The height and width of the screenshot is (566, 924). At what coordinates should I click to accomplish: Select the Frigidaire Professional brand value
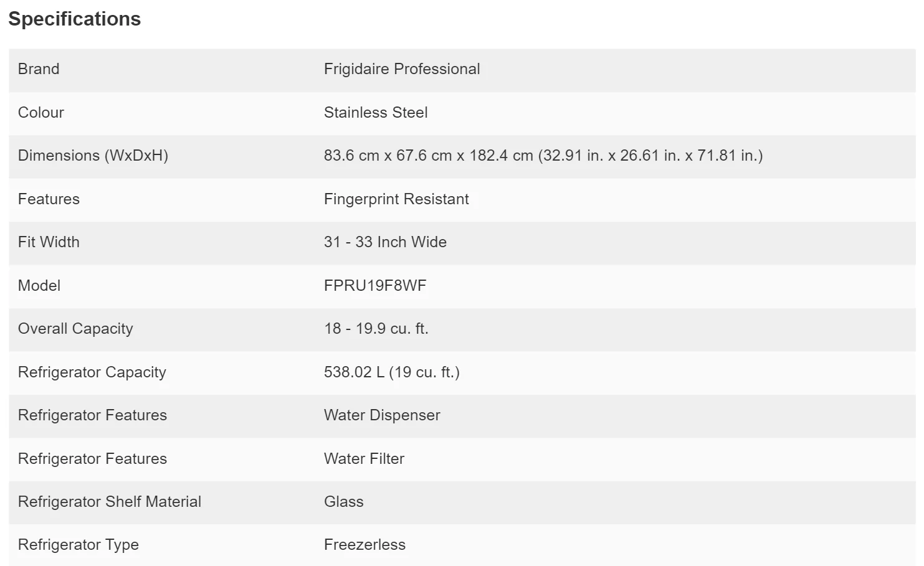coord(402,69)
